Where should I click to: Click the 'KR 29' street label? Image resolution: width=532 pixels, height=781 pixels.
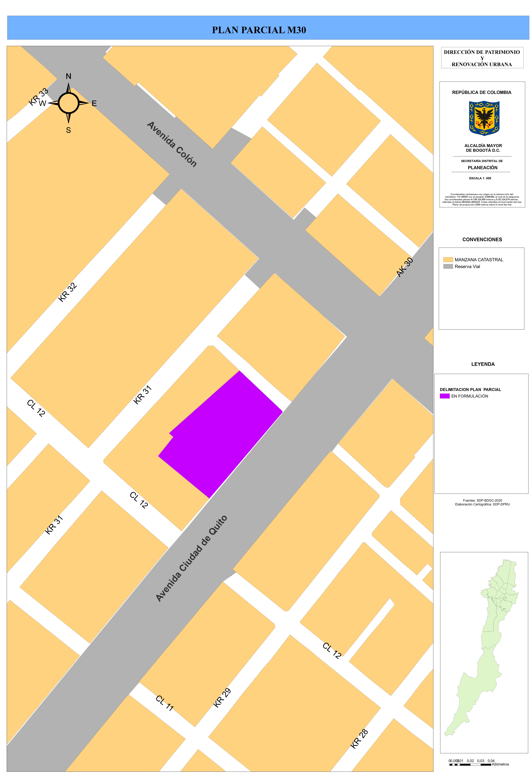tap(222, 698)
